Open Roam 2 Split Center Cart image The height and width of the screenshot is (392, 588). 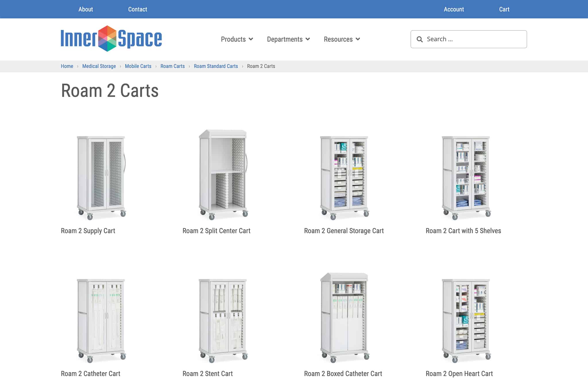click(x=223, y=175)
